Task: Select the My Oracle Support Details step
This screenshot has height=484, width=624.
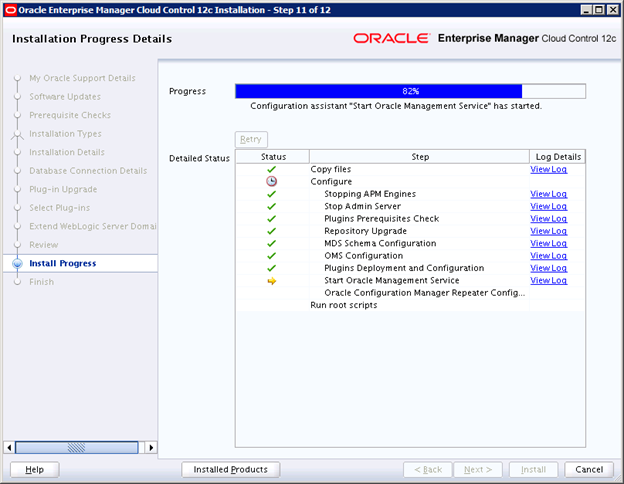Action: [82, 78]
